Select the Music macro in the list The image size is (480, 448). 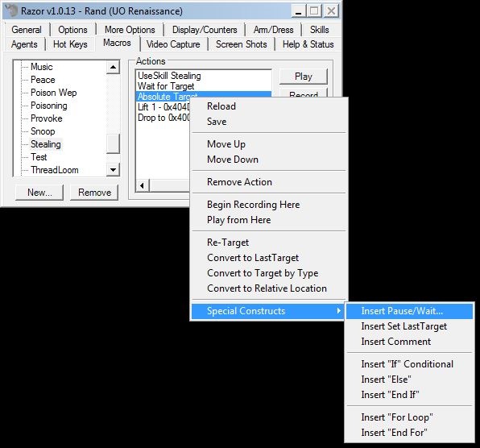42,67
